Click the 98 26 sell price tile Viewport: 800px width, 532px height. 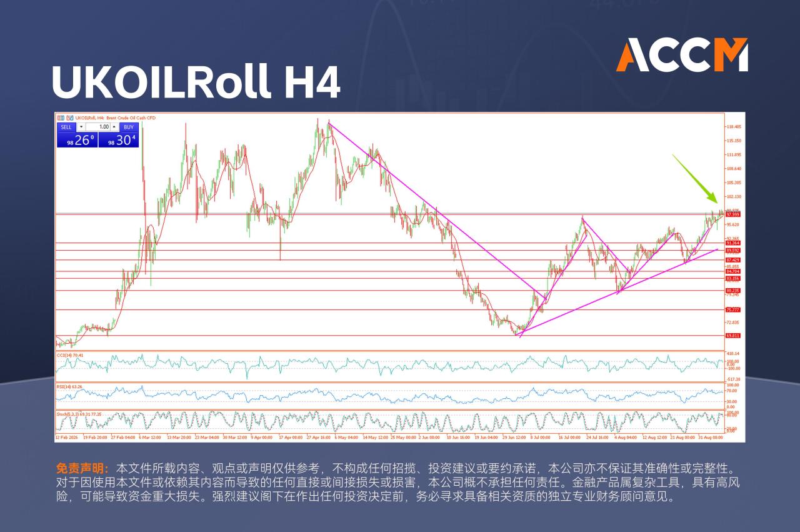tap(77, 140)
